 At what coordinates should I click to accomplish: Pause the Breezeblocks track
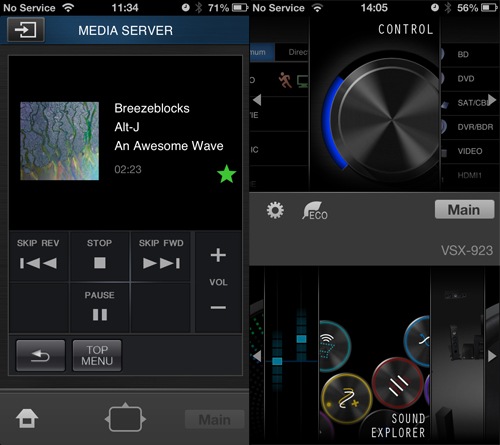point(99,307)
